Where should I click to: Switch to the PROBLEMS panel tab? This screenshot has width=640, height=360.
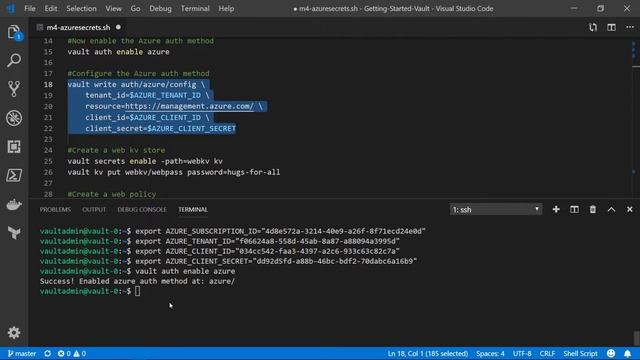[x=55, y=209]
